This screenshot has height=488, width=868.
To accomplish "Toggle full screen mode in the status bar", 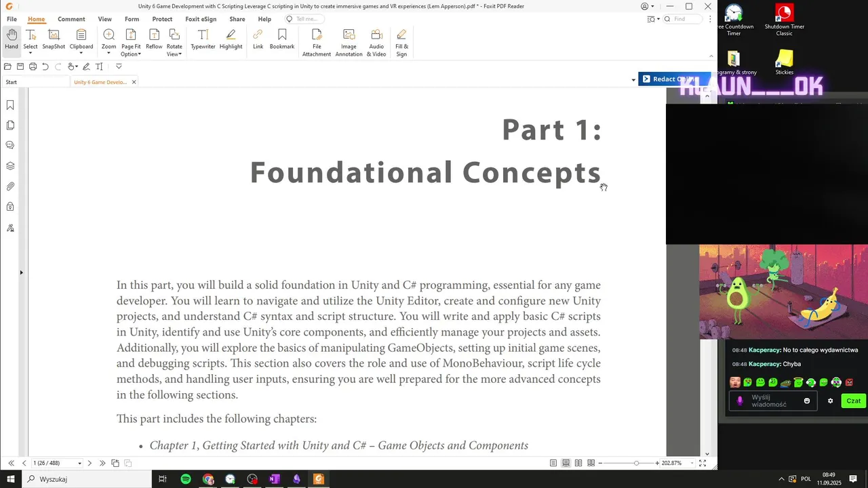I will pos(703,463).
